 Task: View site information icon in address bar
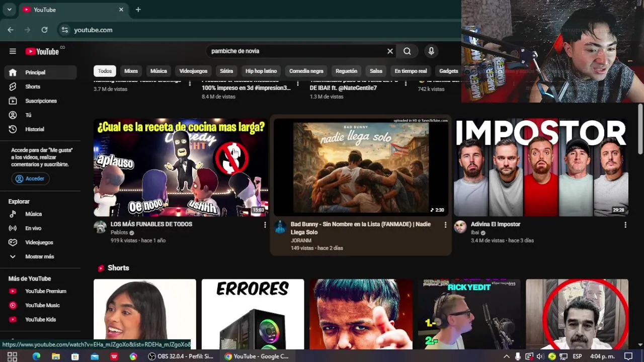[x=64, y=30]
